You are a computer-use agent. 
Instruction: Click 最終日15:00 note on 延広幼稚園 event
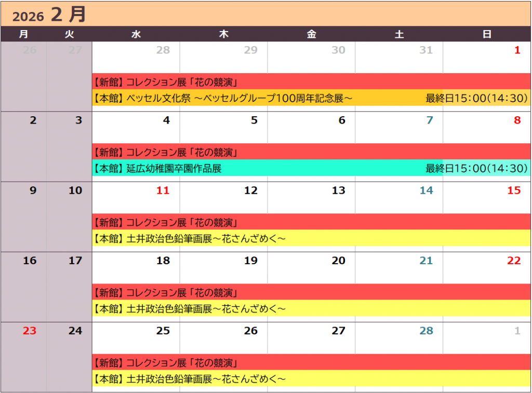click(x=476, y=169)
